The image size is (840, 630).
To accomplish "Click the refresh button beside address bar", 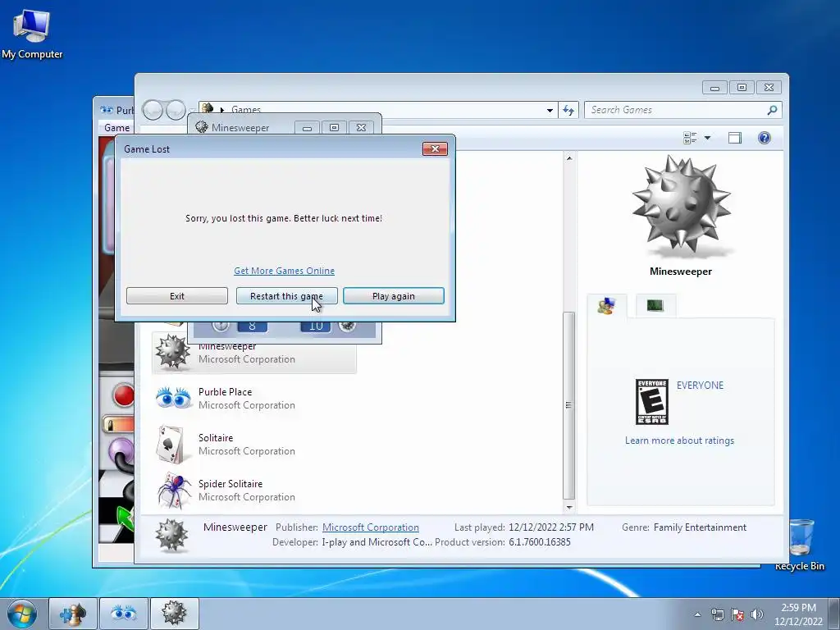I will coord(568,110).
